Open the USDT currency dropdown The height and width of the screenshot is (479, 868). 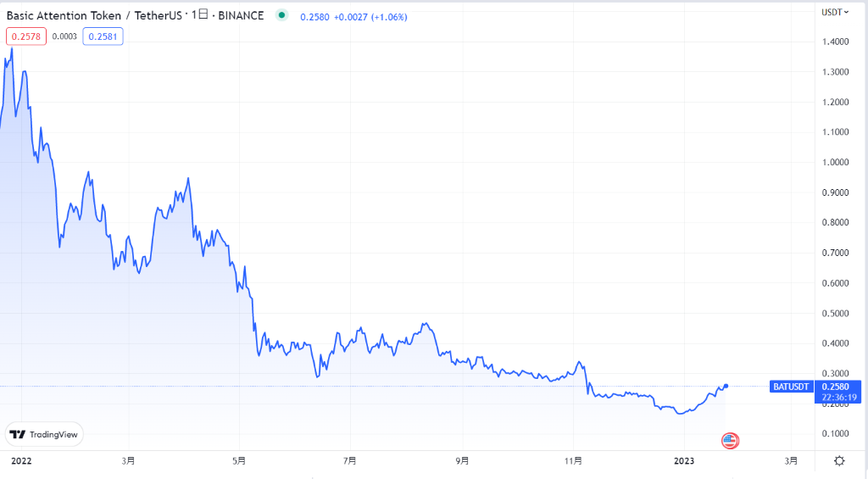coord(835,12)
